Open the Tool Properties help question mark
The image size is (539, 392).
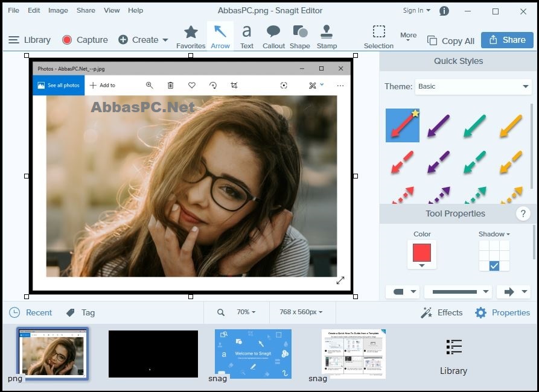(523, 213)
